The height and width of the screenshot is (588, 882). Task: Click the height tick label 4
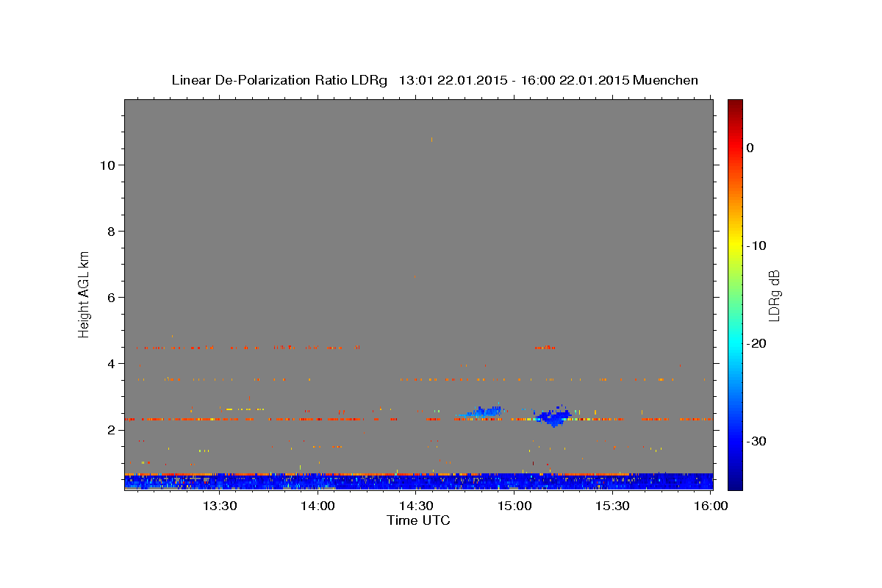[110, 364]
